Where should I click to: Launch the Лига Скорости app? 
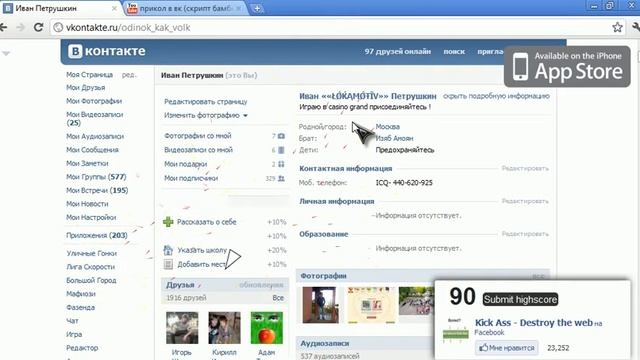click(90, 267)
